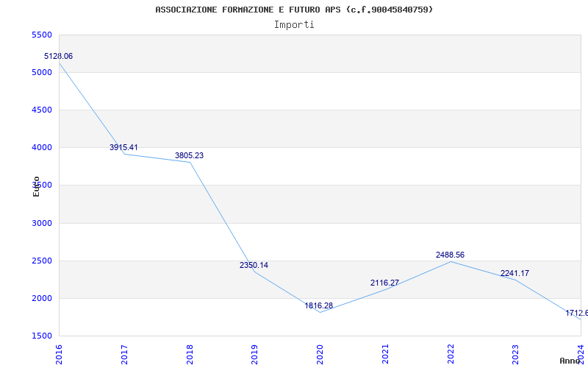
Task: Click the x-axis year 2021
Action: tap(385, 354)
